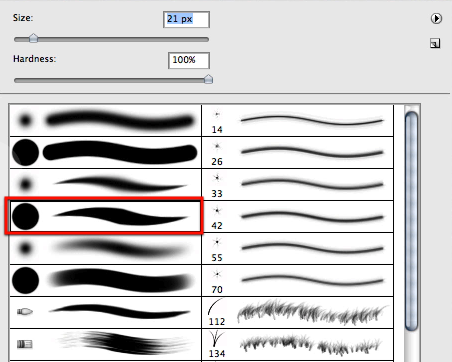Click the Size slider handle
Screen dimensions: 452x362
point(33,38)
